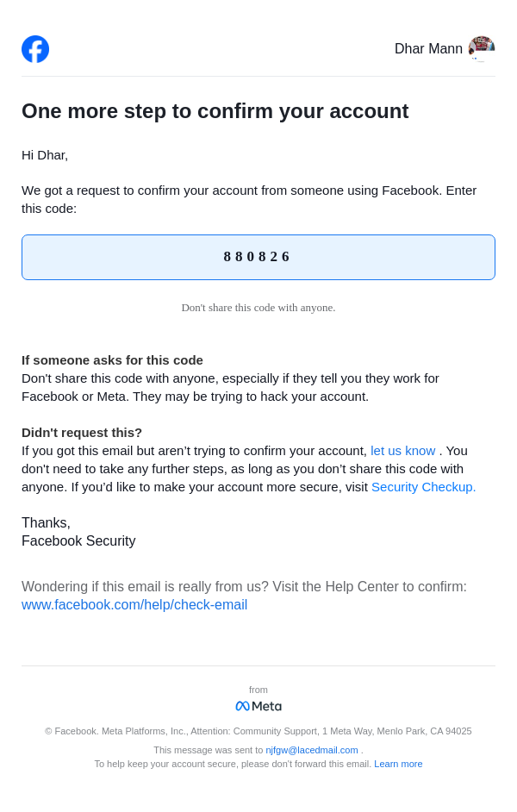The width and height of the screenshot is (517, 812).
Task: Click the Dhar Mann profile avatar
Action: (482, 49)
